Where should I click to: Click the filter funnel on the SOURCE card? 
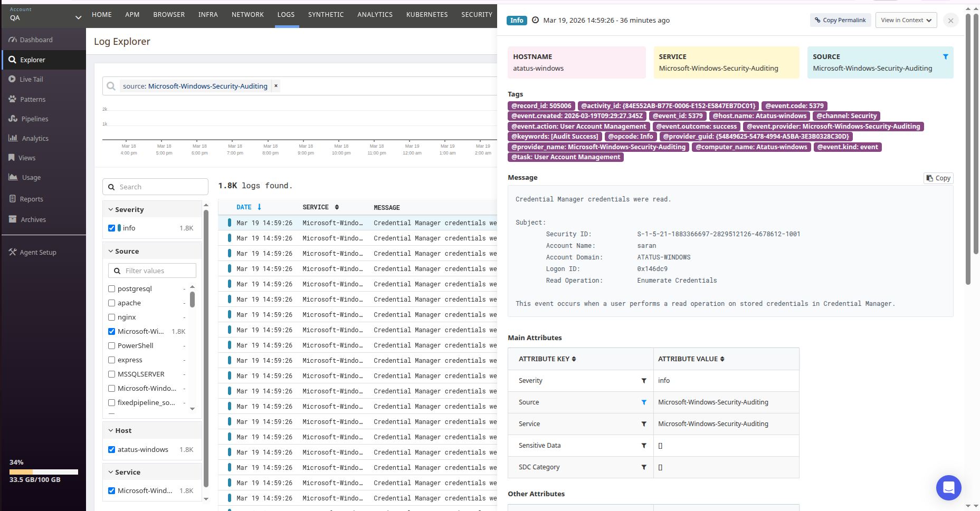pos(945,56)
